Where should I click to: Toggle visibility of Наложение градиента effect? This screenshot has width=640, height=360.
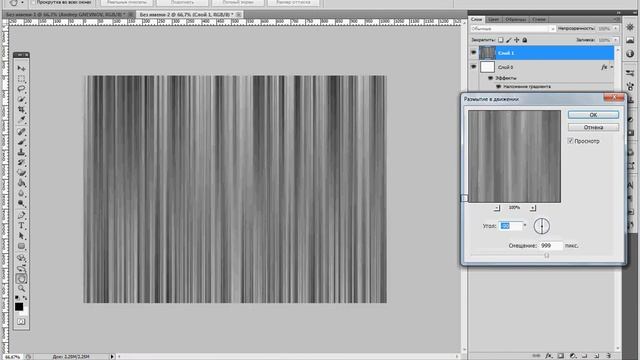(x=498, y=87)
